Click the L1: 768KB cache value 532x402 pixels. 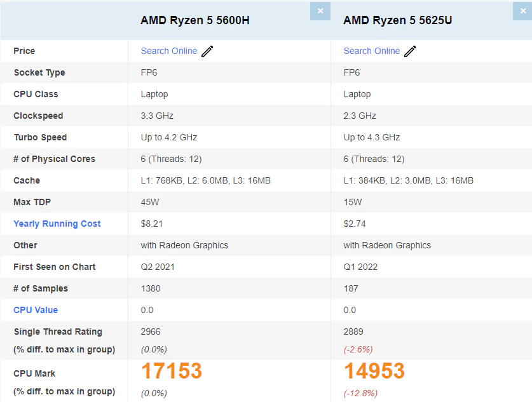coord(205,180)
